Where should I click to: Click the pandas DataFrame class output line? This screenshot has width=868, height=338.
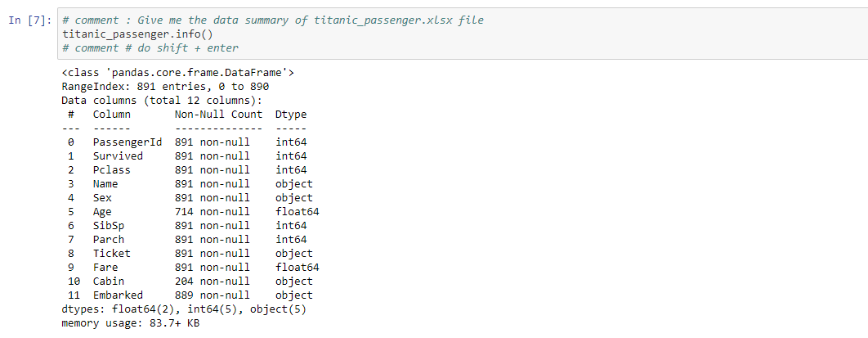(177, 72)
